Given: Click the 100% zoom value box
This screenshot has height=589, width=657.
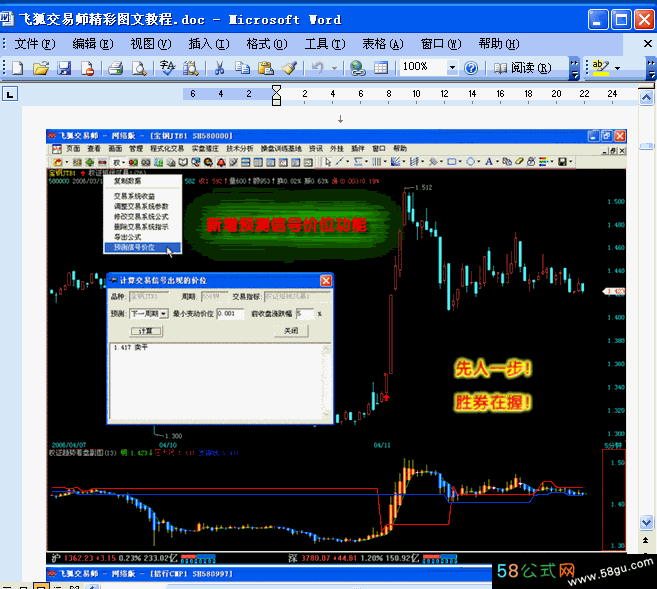Looking at the screenshot, I should [x=423, y=67].
